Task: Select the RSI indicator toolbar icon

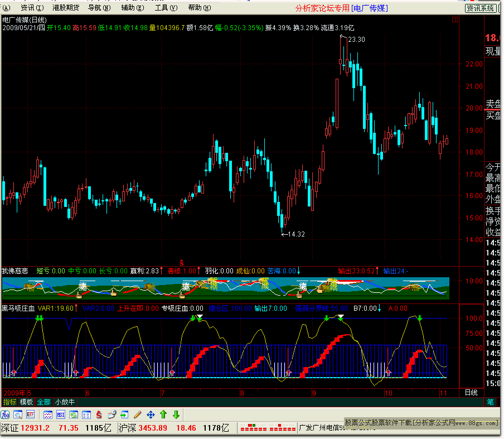Action: pos(61,415)
